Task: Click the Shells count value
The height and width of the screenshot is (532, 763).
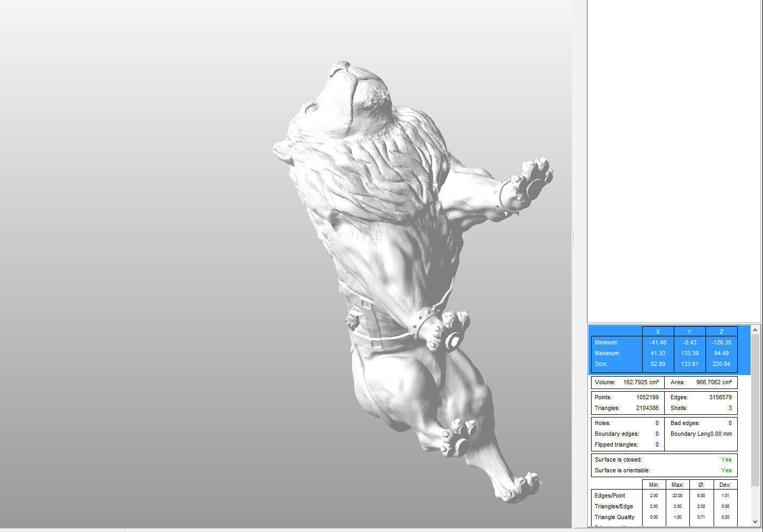Action: (x=730, y=408)
